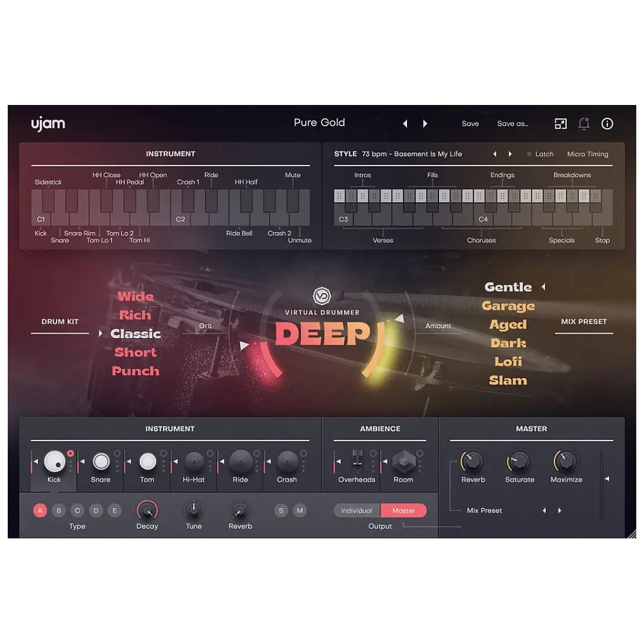Turn the Saturate knob in Master
644x644 pixels.
click(x=519, y=462)
